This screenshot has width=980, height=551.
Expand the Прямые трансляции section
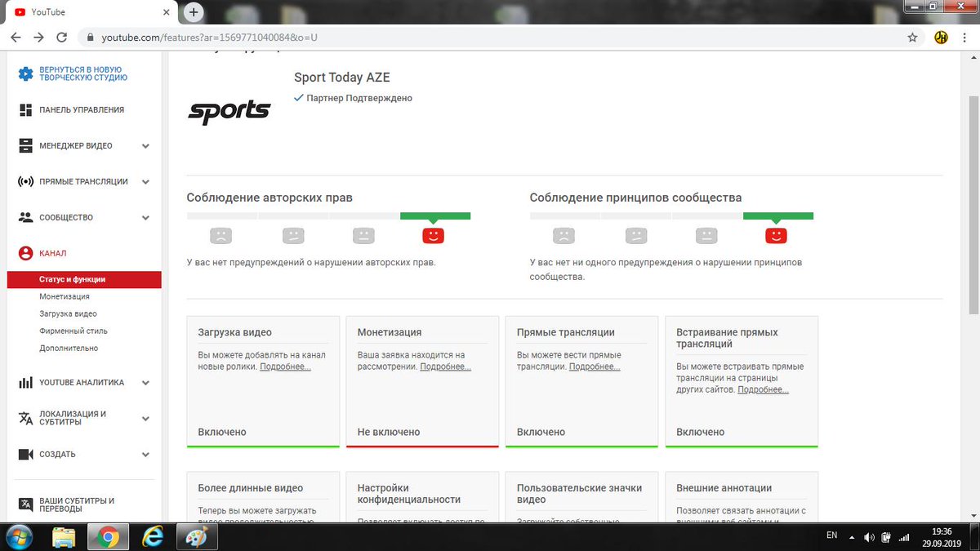click(x=145, y=182)
